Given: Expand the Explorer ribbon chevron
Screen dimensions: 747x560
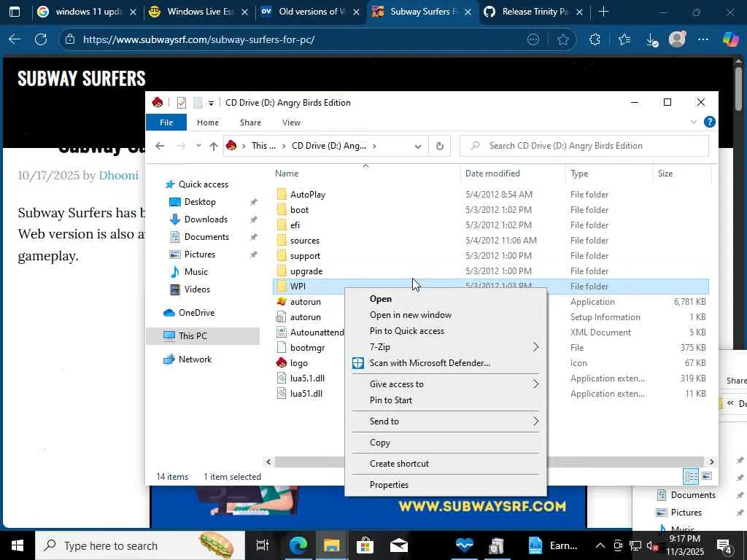Looking at the screenshot, I should coord(693,122).
